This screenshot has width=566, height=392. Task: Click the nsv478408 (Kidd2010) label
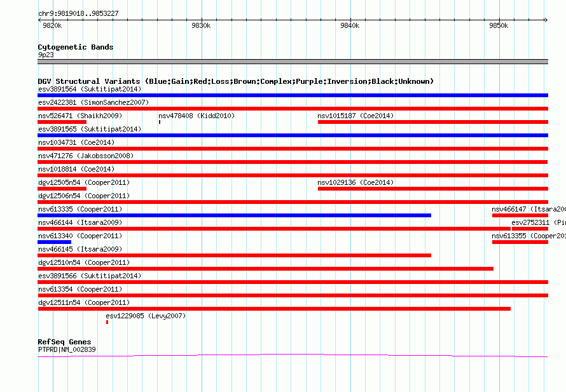coord(197,116)
